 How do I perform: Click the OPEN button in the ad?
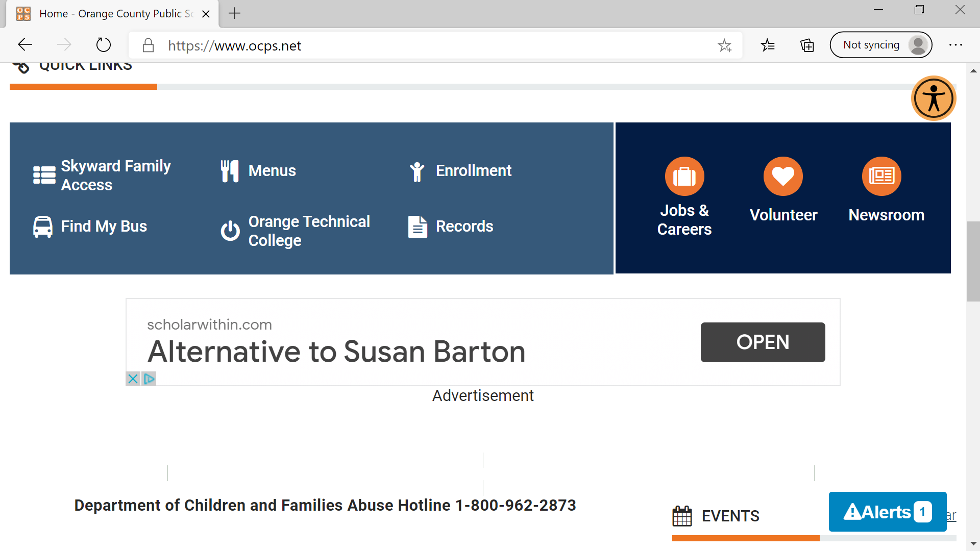pyautogui.click(x=763, y=342)
